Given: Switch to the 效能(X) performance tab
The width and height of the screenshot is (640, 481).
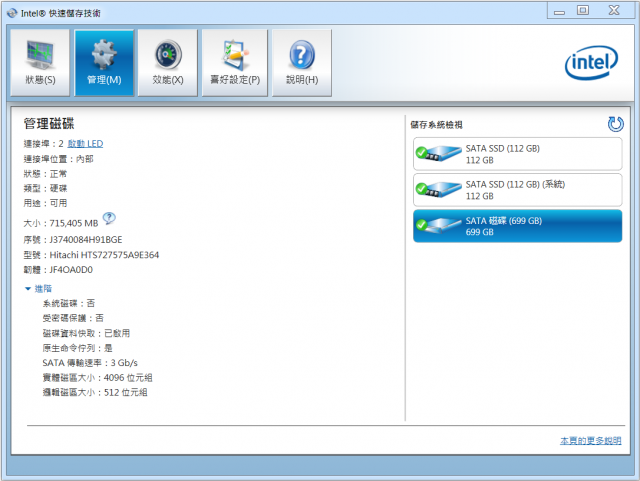Looking at the screenshot, I should [168, 63].
